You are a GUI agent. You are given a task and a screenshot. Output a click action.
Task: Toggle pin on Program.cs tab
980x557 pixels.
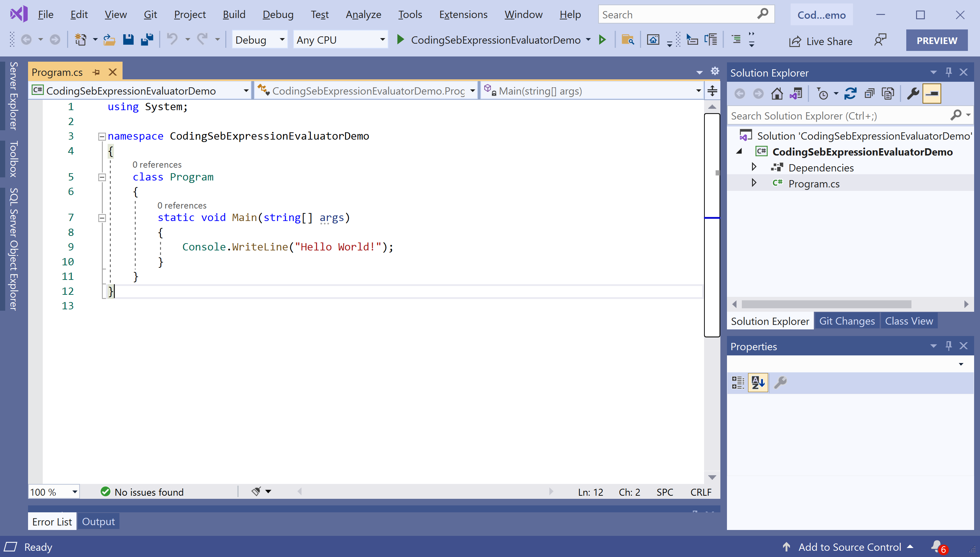(96, 72)
